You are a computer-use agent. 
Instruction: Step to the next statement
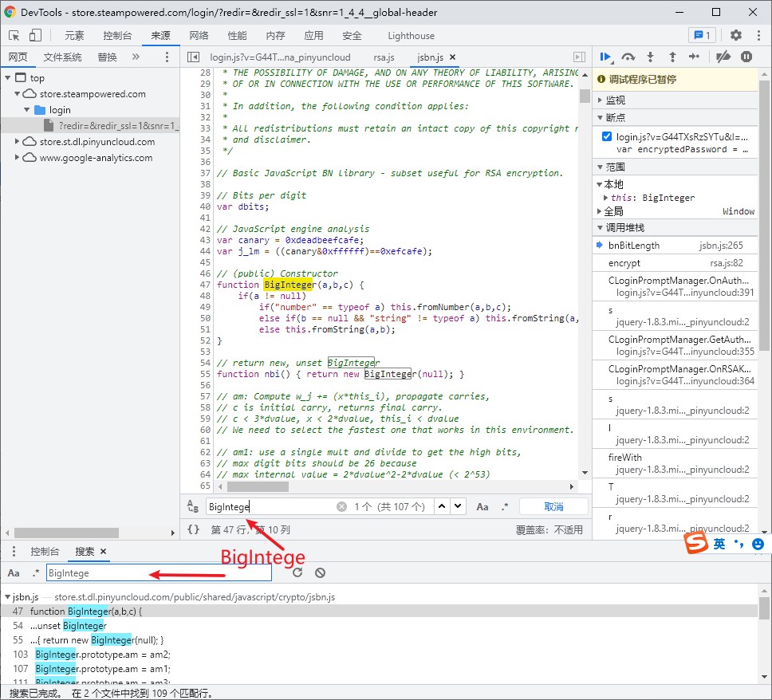point(694,57)
